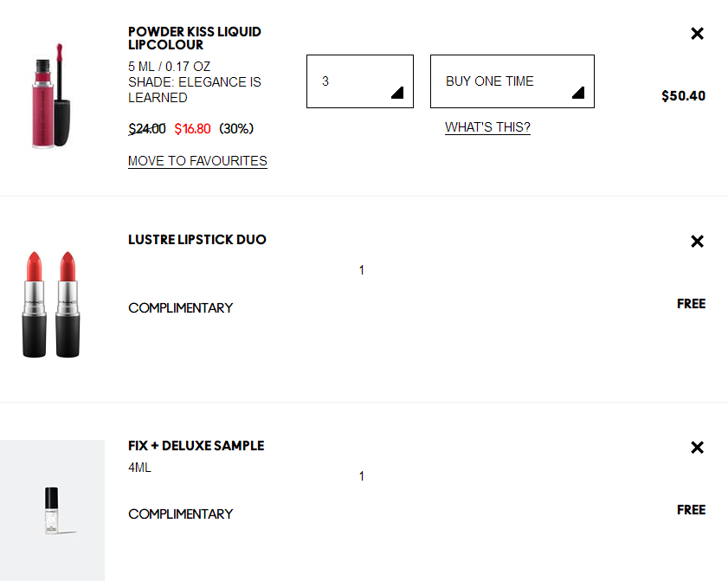The image size is (728, 588).
Task: Click the $50.40 item total
Action: (x=684, y=96)
